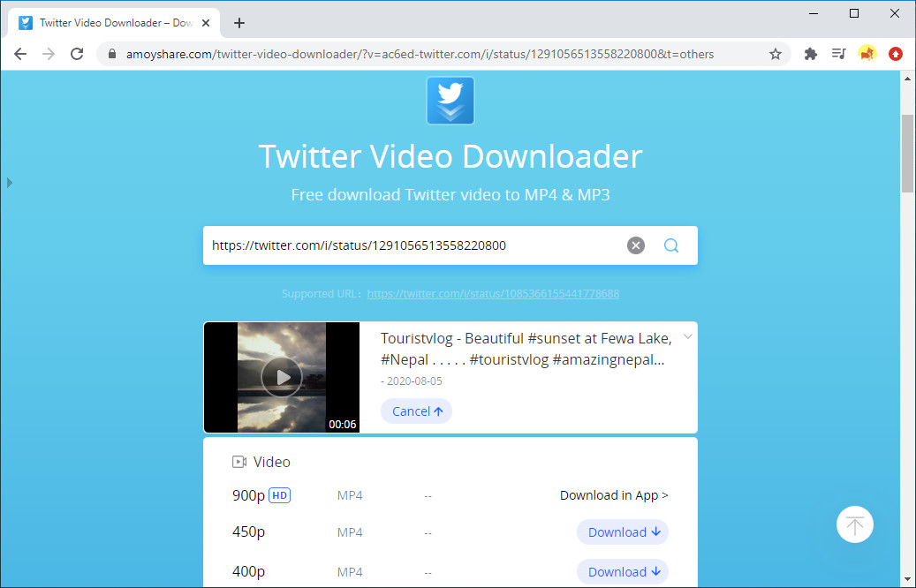916x588 pixels.
Task: Click the Twitter Video Downloader heading
Action: (x=450, y=156)
